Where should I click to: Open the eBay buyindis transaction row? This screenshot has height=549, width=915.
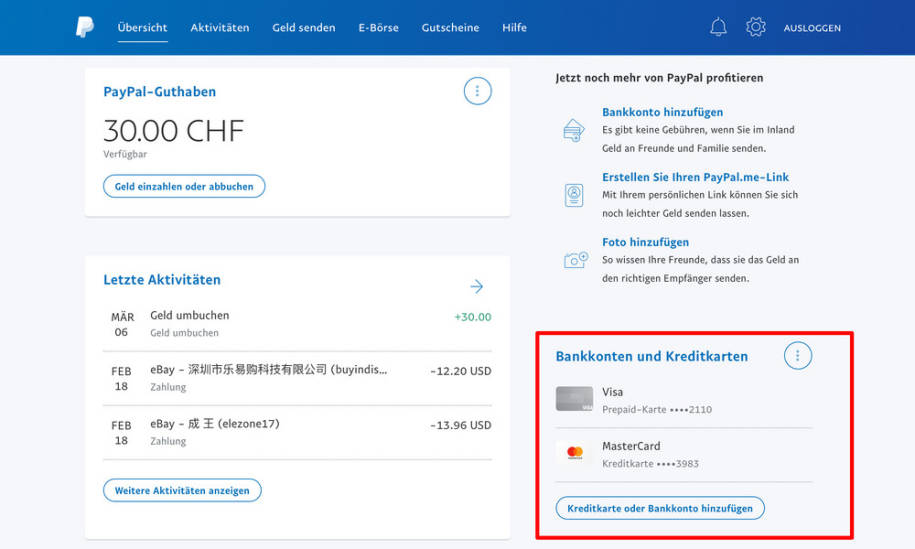pos(298,378)
